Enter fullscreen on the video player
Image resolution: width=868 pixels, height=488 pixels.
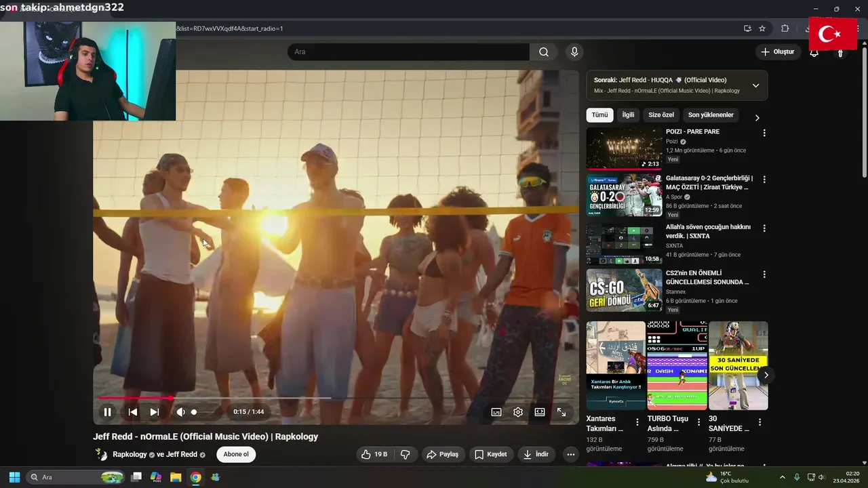point(561,411)
